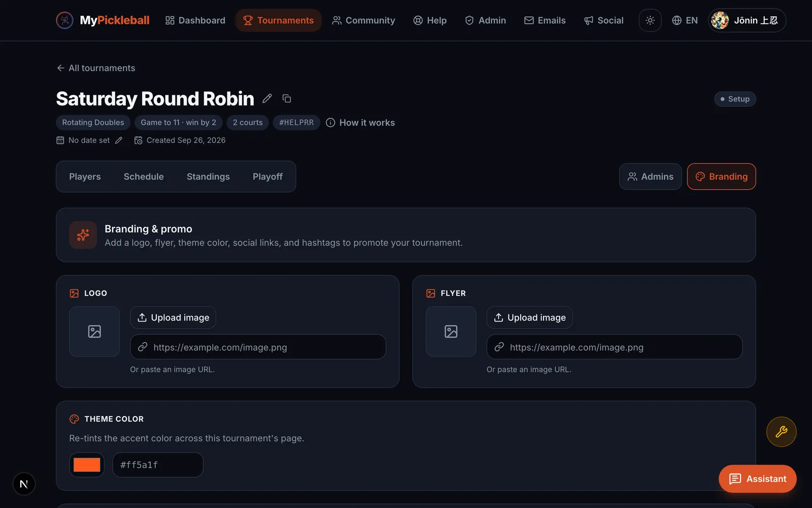Click the #HELPRR hashtag chip
Image resolution: width=812 pixels, height=508 pixels.
[296, 122]
